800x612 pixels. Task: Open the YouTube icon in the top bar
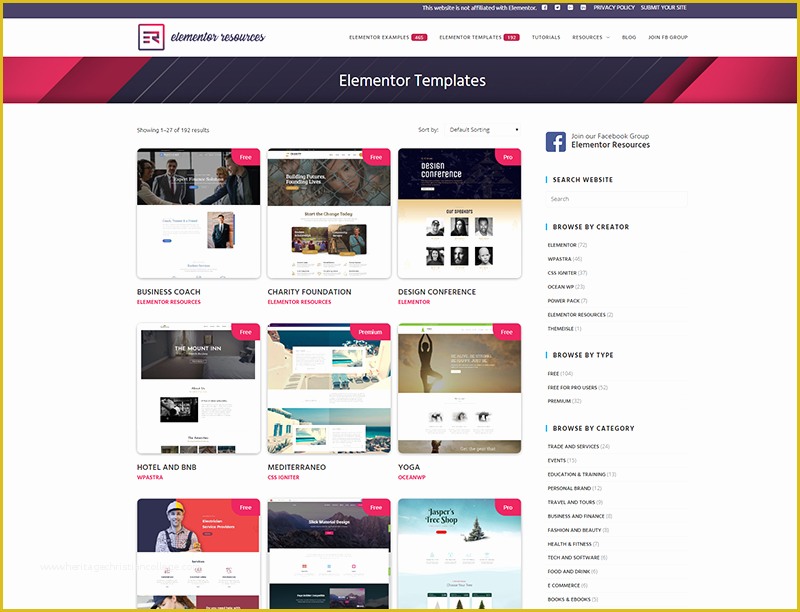tap(570, 8)
